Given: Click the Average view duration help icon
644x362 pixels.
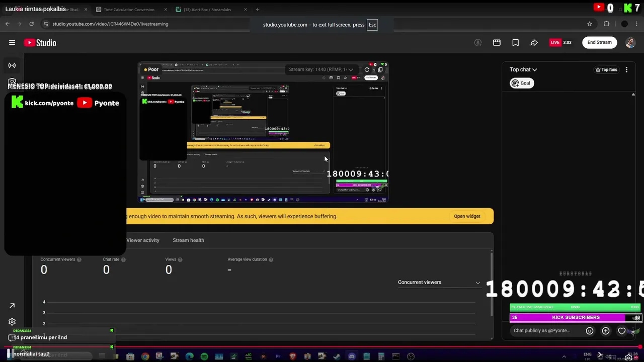Looking at the screenshot, I should (x=271, y=259).
